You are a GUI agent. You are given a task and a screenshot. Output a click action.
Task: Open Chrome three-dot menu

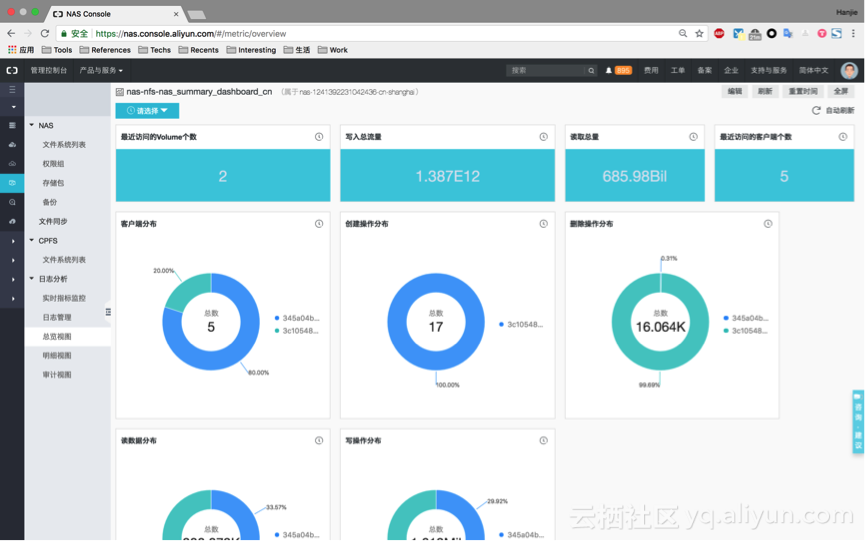(x=853, y=34)
